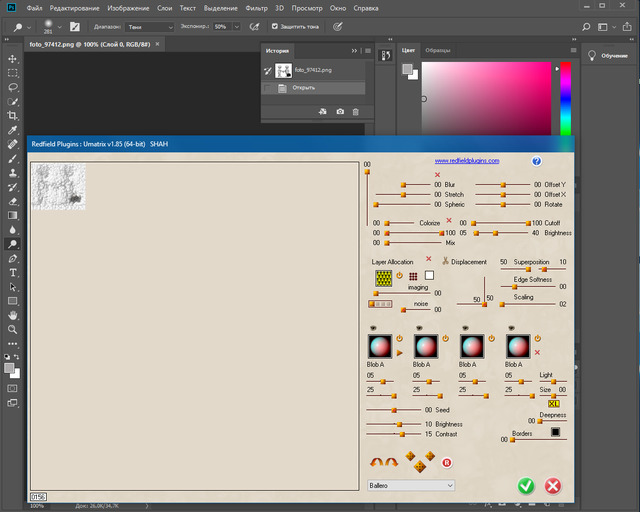Select the Crop tool in toolbar

(13, 116)
